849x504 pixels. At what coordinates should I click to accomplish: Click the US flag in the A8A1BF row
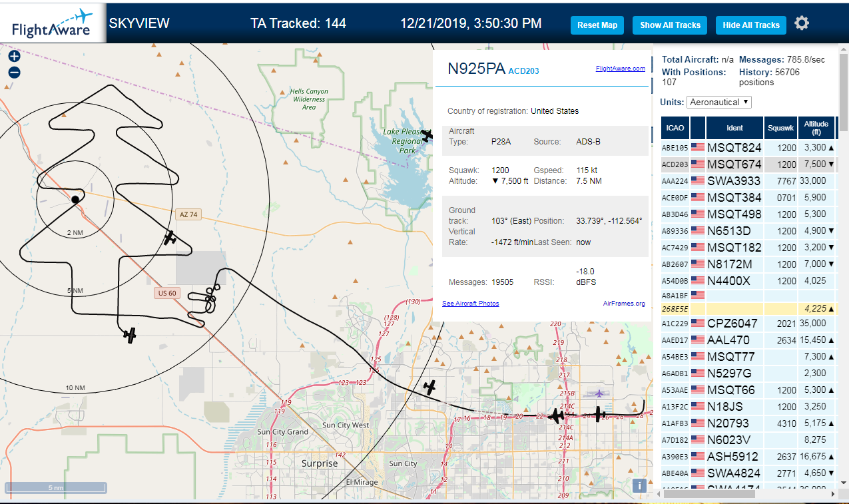[x=698, y=294]
